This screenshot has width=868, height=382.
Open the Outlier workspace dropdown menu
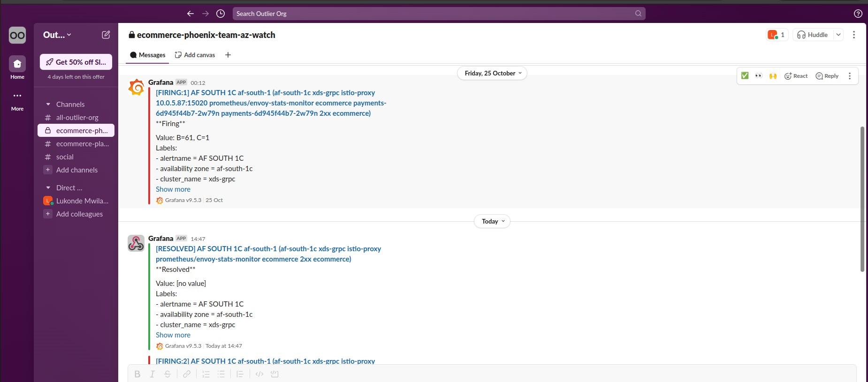57,35
